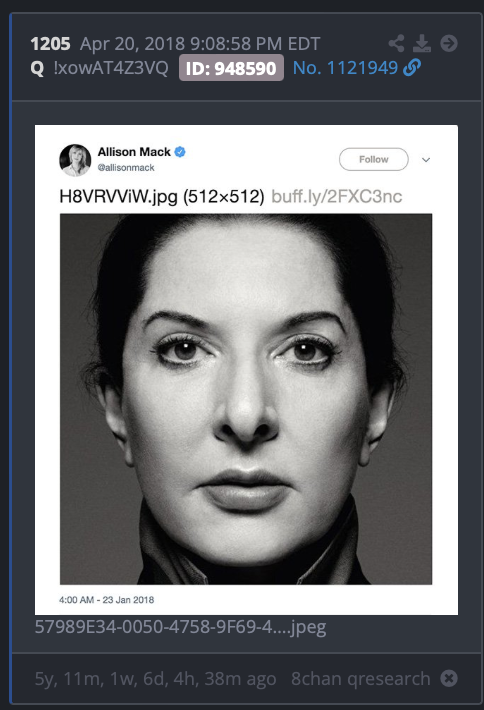Open post link No. 1121949
Viewport: 484px width, 710px height.
pyautogui.click(x=345, y=68)
